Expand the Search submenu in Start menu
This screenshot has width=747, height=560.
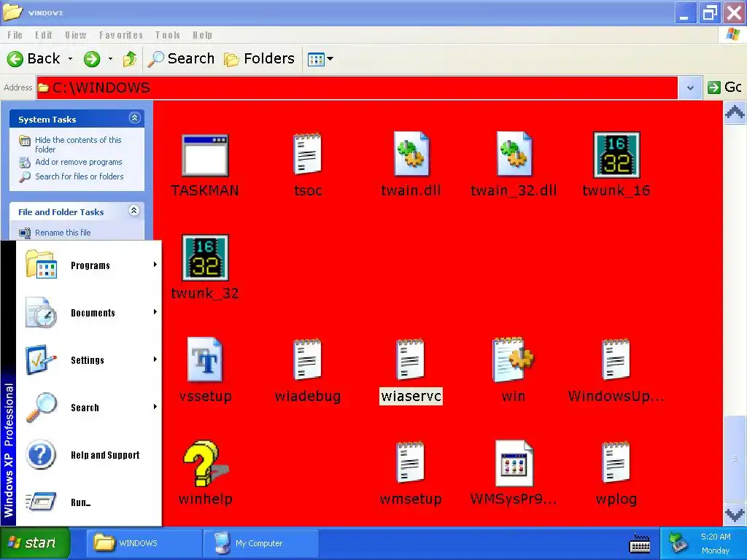click(89, 408)
